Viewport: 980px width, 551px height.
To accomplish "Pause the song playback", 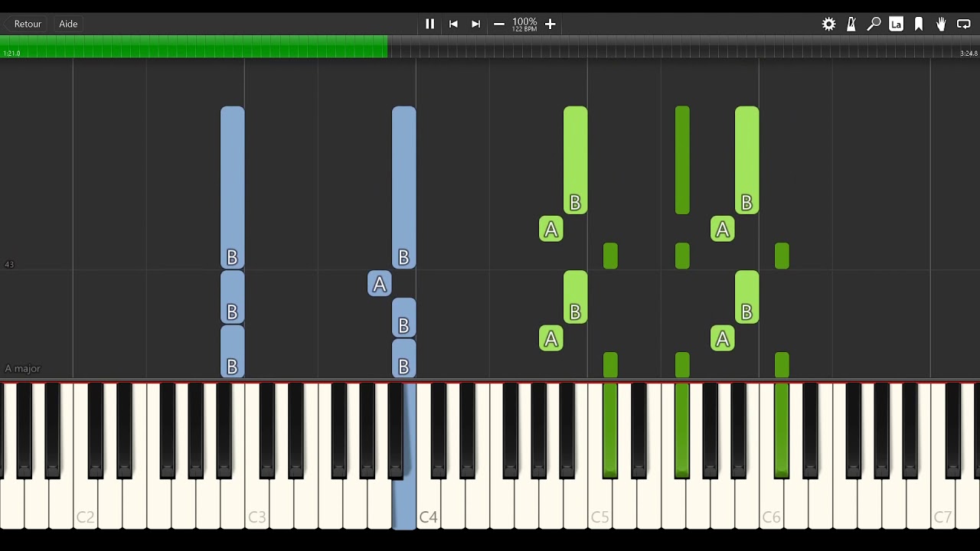I will coord(430,24).
